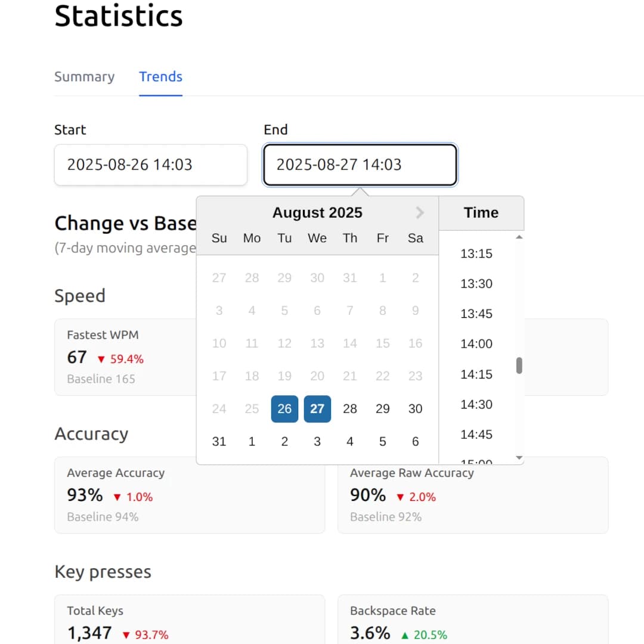Select 14:00 from time list

(x=476, y=344)
